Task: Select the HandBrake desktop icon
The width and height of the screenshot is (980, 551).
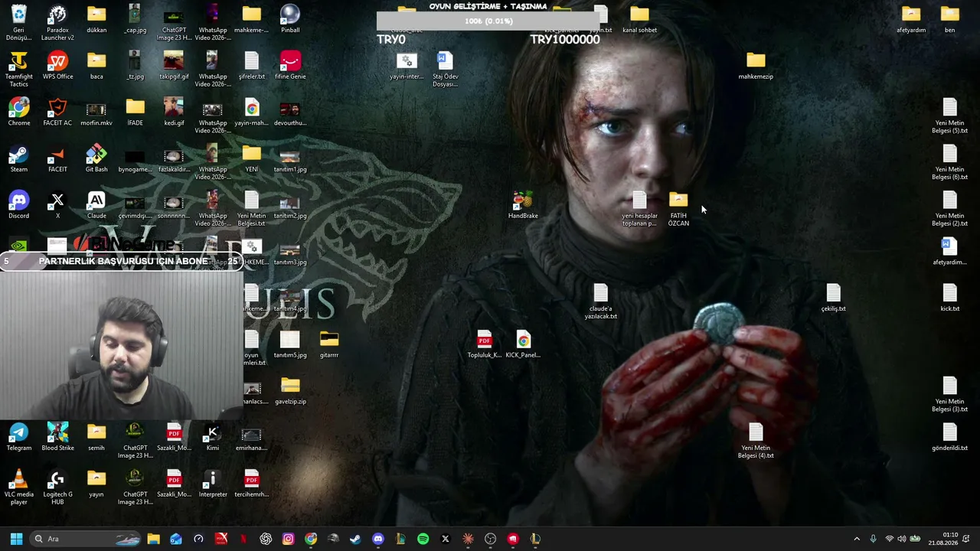Action: [x=523, y=204]
